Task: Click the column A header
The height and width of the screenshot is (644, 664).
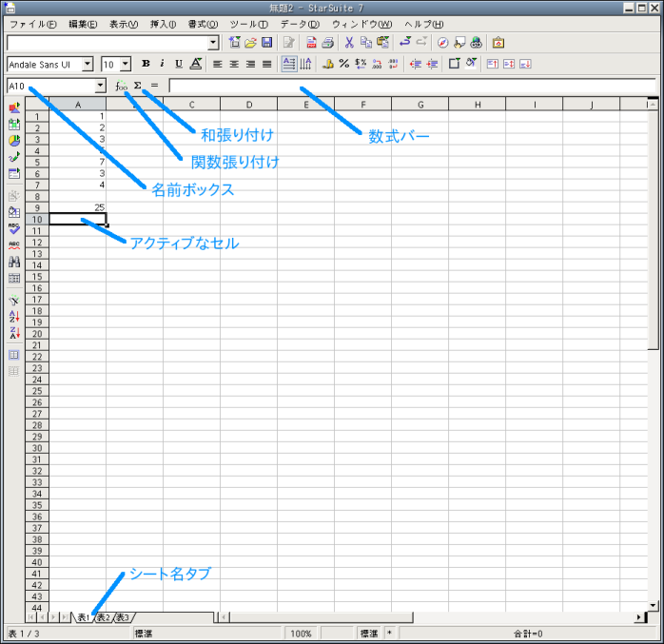Action: point(76,104)
